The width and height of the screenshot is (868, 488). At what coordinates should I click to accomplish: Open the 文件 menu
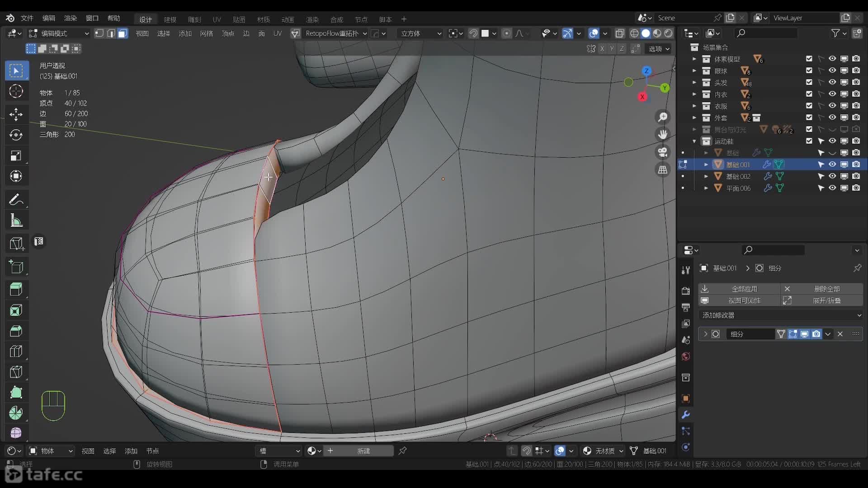(27, 18)
